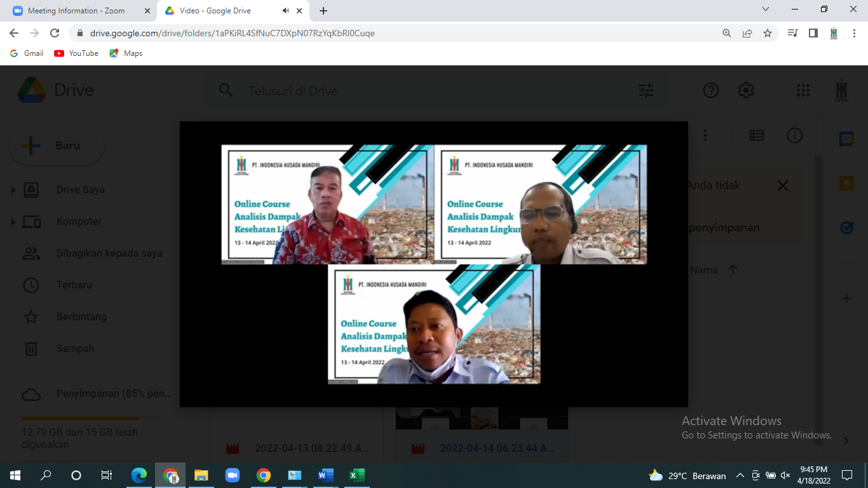The height and width of the screenshot is (488, 868).
Task: Open Word from the taskbar
Action: (x=325, y=475)
